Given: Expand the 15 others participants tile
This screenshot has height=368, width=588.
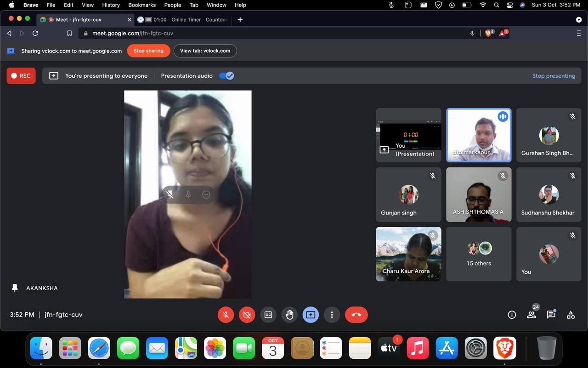Looking at the screenshot, I should click(x=479, y=254).
